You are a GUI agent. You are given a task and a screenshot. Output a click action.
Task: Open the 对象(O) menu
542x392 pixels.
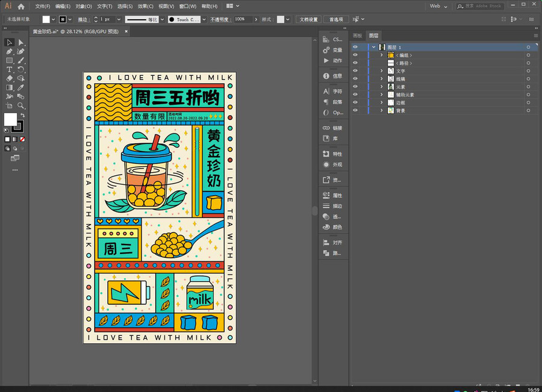click(84, 6)
